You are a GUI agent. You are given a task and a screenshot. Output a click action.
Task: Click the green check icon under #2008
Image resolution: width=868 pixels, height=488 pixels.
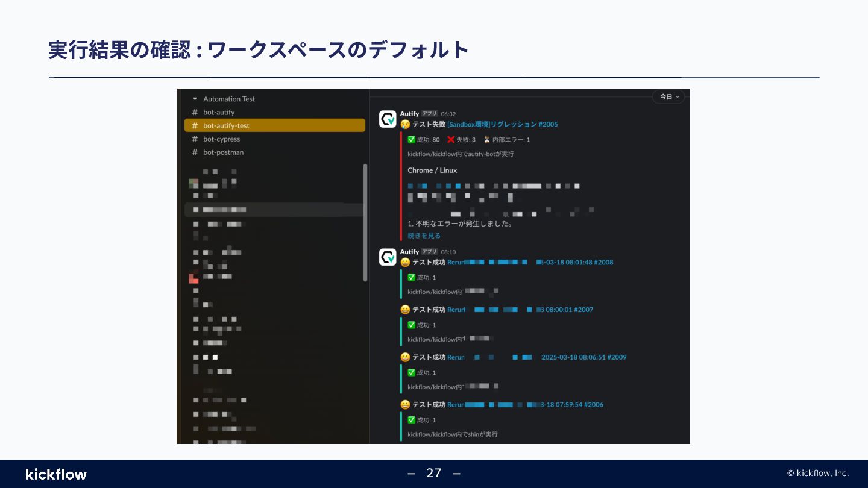411,277
